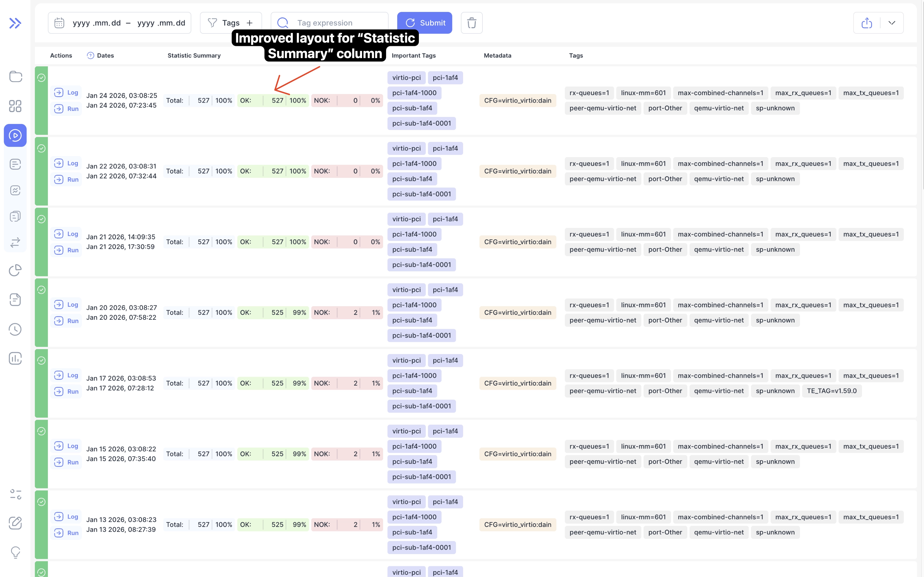Click the green OK bar for Jan 21

[273, 242]
